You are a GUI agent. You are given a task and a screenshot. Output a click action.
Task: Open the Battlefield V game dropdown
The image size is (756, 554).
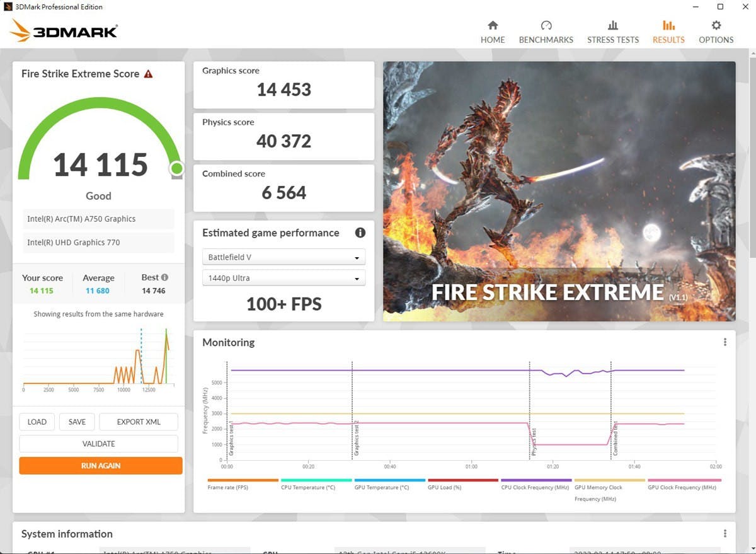coord(283,257)
